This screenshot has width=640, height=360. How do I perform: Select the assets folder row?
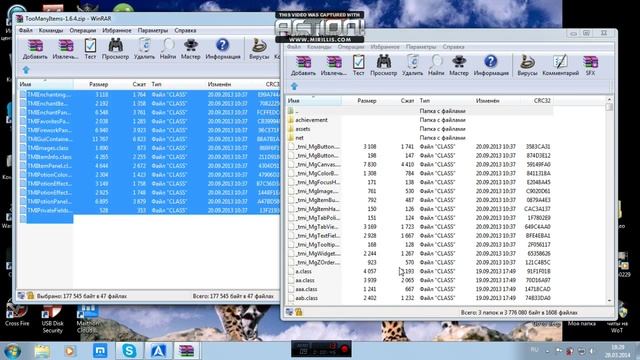(420, 129)
